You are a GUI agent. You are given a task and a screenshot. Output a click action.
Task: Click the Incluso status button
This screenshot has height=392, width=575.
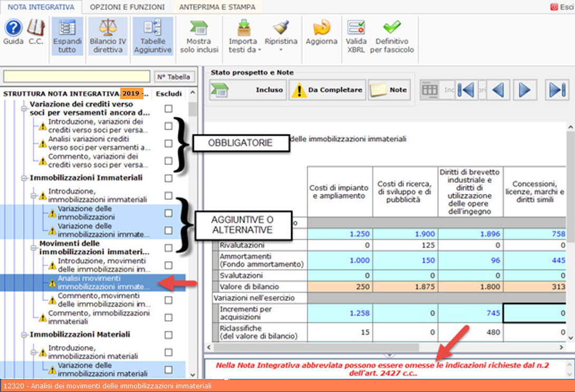[248, 90]
